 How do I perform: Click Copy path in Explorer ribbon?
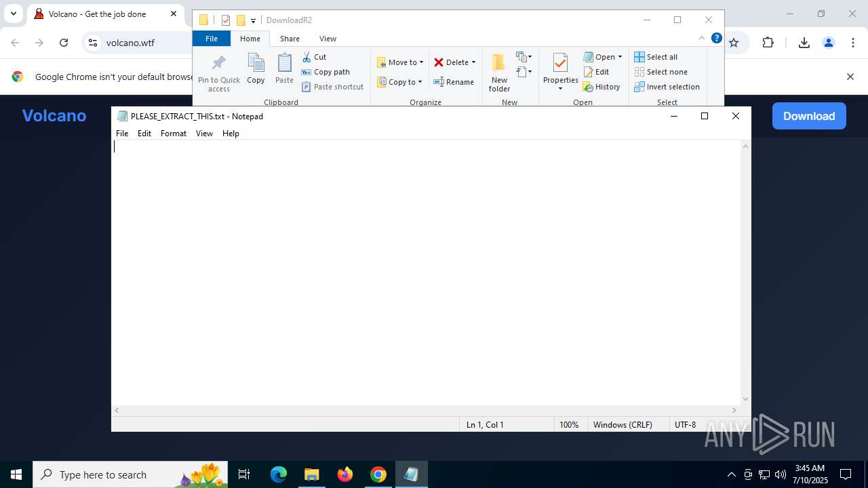point(325,72)
